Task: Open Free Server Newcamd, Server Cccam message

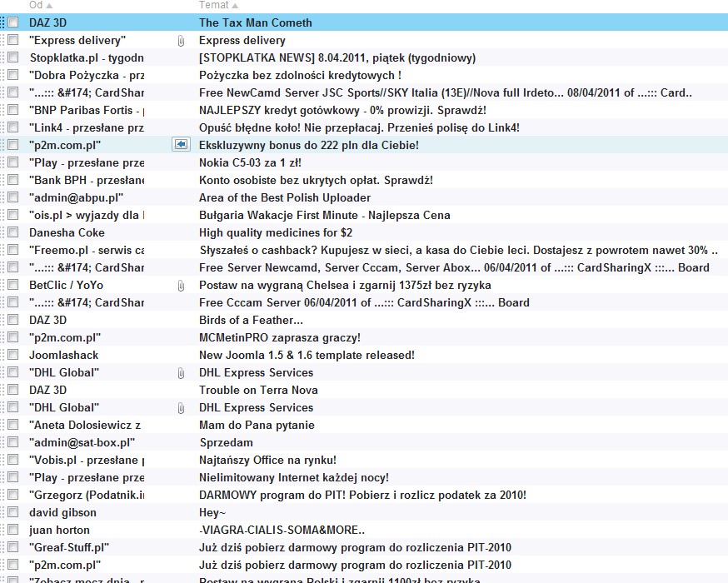Action: click(x=454, y=268)
